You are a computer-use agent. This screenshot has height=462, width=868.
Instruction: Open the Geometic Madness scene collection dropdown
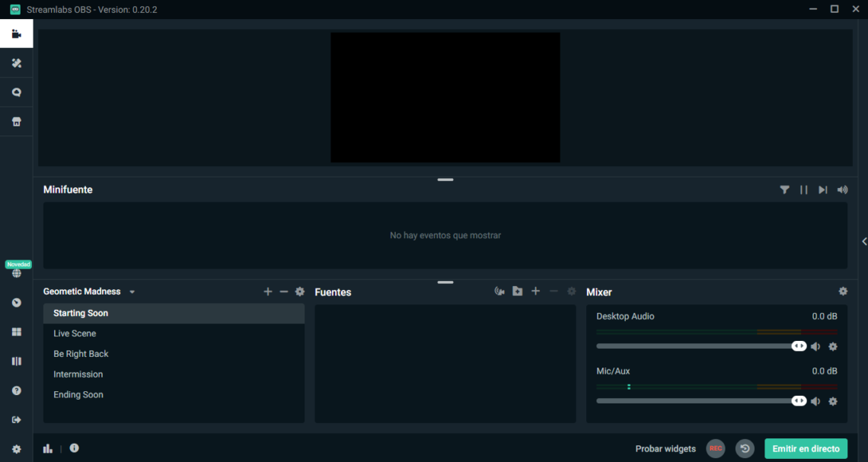coord(132,292)
